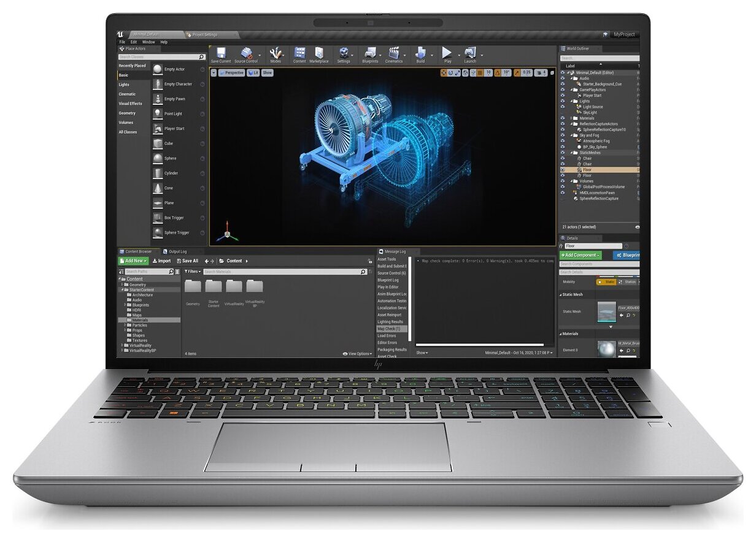
Task: Click the viewport Show button
Action: point(268,72)
